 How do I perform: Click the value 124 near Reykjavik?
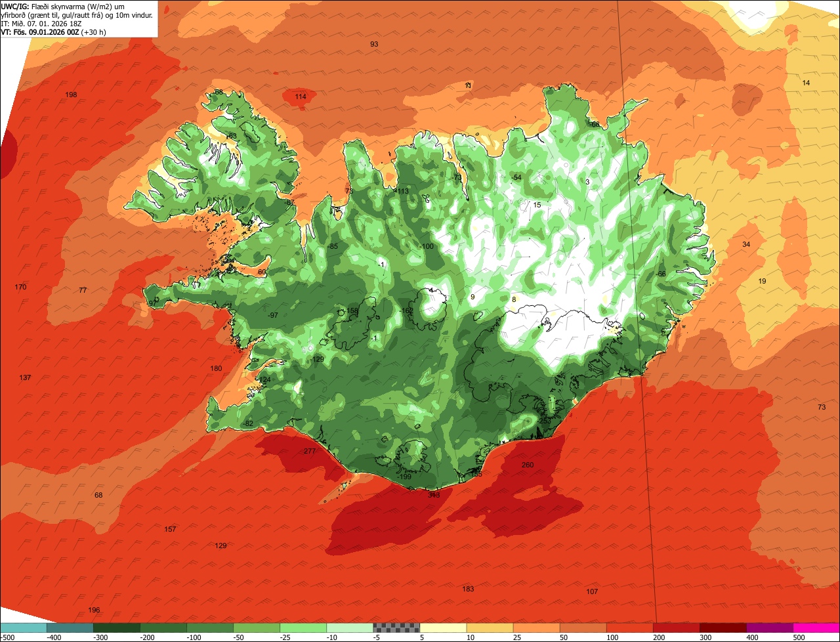point(264,379)
